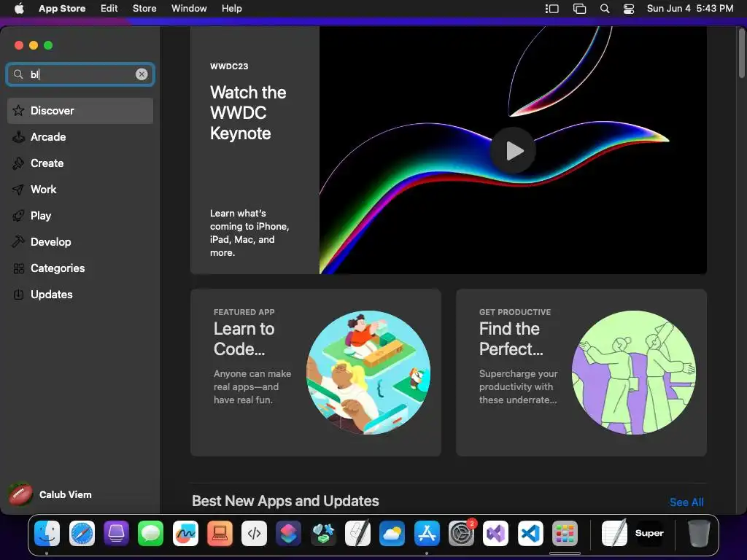Open the Arcade section

(x=80, y=137)
